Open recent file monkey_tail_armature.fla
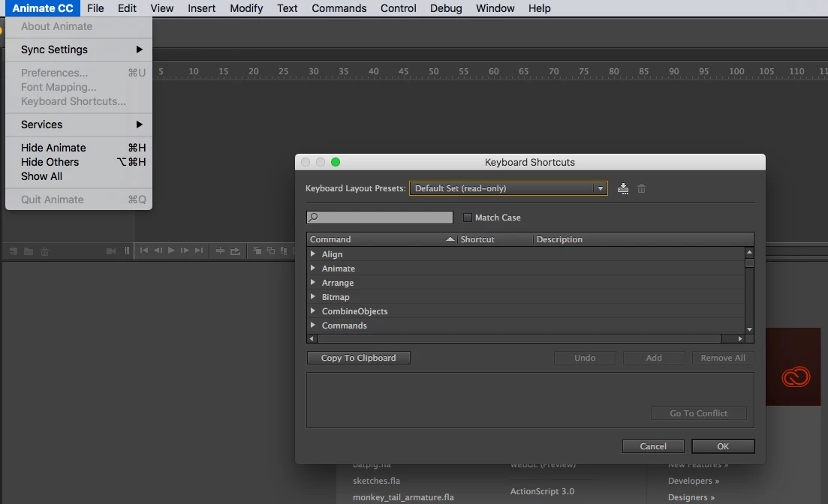 (403, 497)
